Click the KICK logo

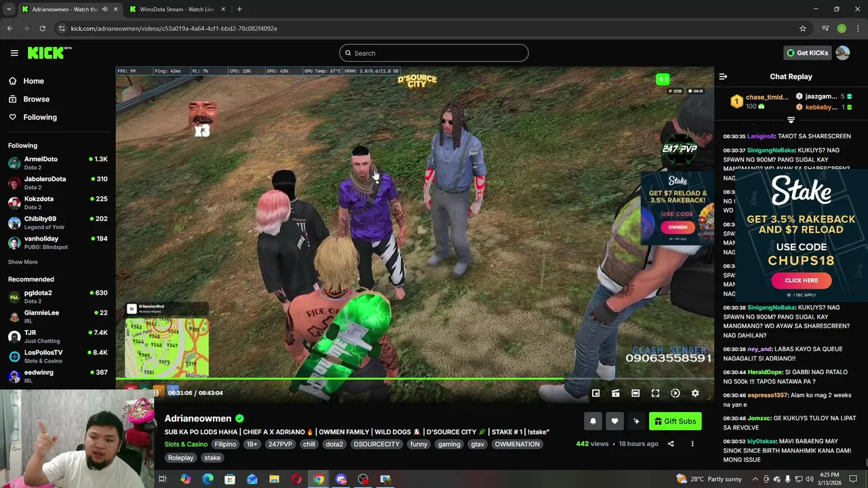(x=49, y=53)
